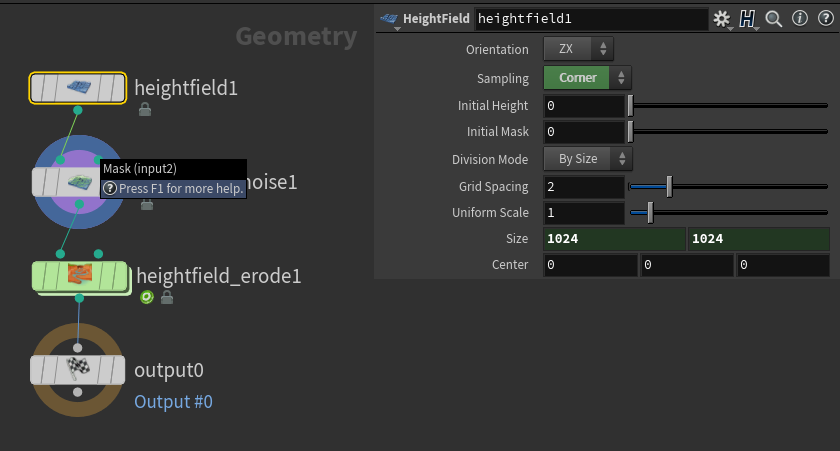The width and height of the screenshot is (840, 451).
Task: Click the green cook indicator on heightfield_erode1
Action: click(x=147, y=297)
